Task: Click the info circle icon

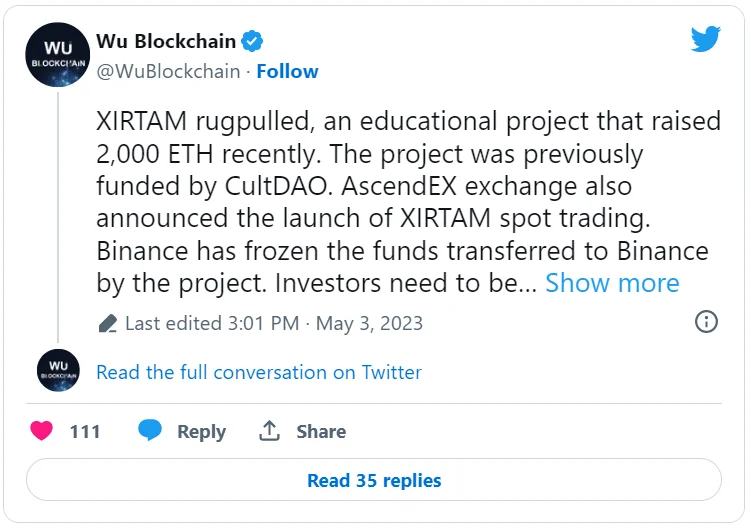Action: coord(706,321)
